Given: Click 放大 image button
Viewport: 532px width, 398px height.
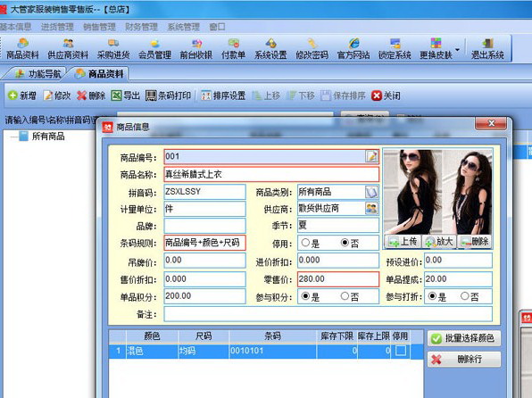Looking at the screenshot, I should 439,242.
